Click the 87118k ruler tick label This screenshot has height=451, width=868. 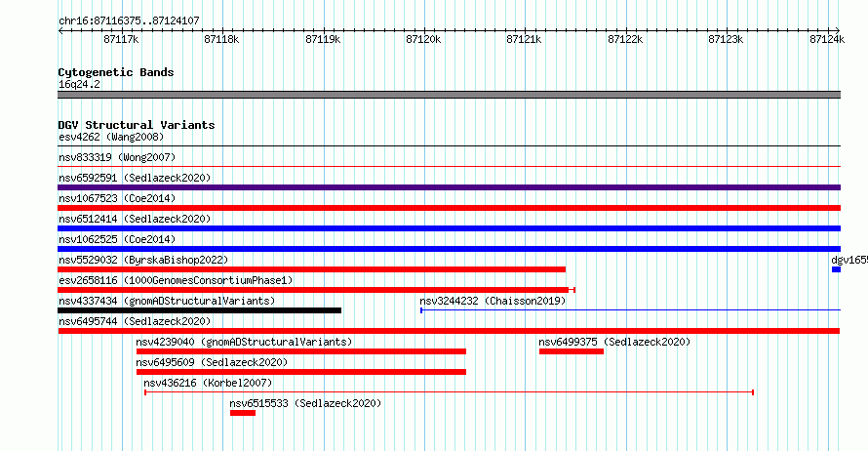point(221,39)
